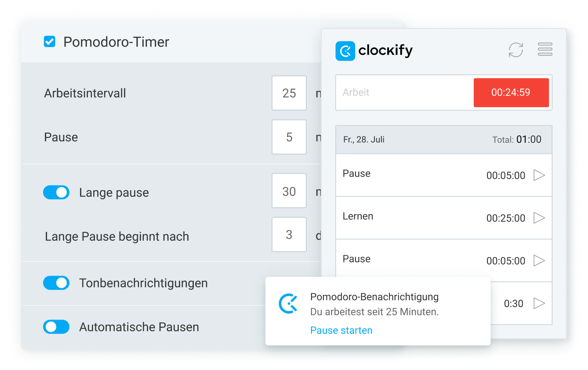Edit the Pause duration field
Screen dimensions: 588x370
(x=289, y=137)
